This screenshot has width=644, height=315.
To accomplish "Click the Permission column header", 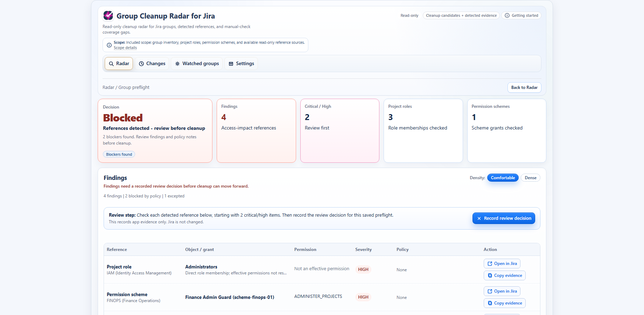I will click(305, 250).
